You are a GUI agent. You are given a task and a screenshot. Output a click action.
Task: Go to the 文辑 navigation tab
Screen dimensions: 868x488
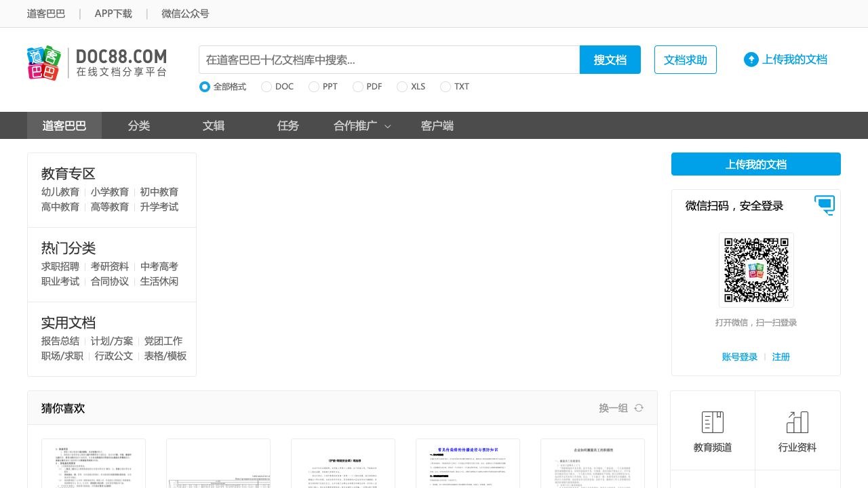point(214,125)
